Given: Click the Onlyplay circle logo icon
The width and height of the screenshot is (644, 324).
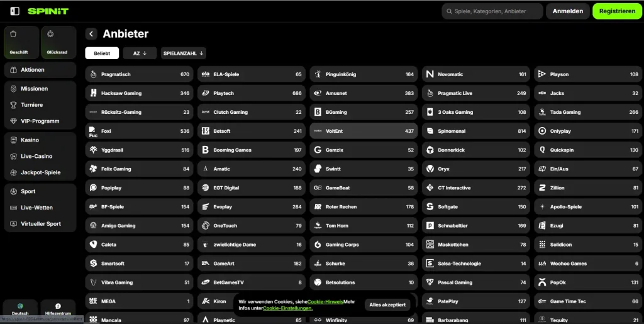Looking at the screenshot, I should pos(542,131).
